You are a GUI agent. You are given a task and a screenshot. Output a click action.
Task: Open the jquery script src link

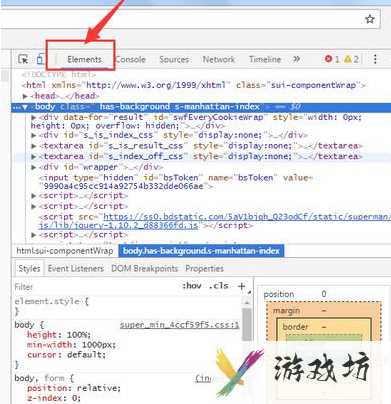[214, 221]
